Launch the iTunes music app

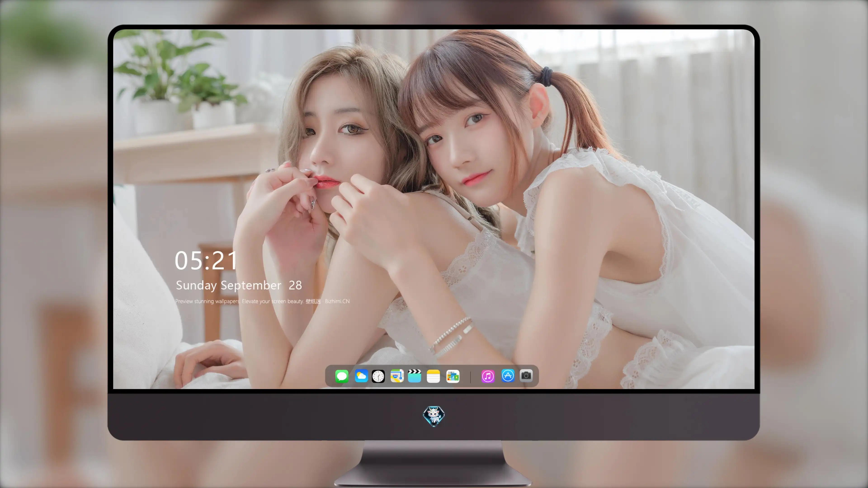tap(488, 376)
